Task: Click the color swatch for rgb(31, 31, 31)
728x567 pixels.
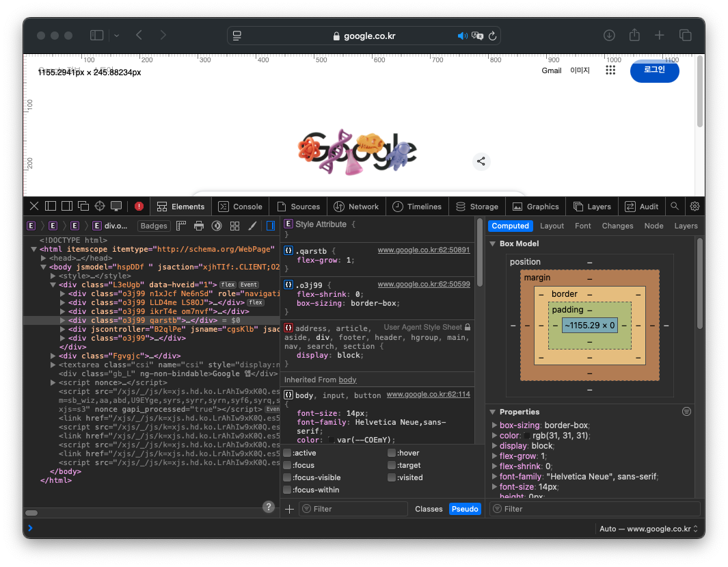Action: coord(527,436)
